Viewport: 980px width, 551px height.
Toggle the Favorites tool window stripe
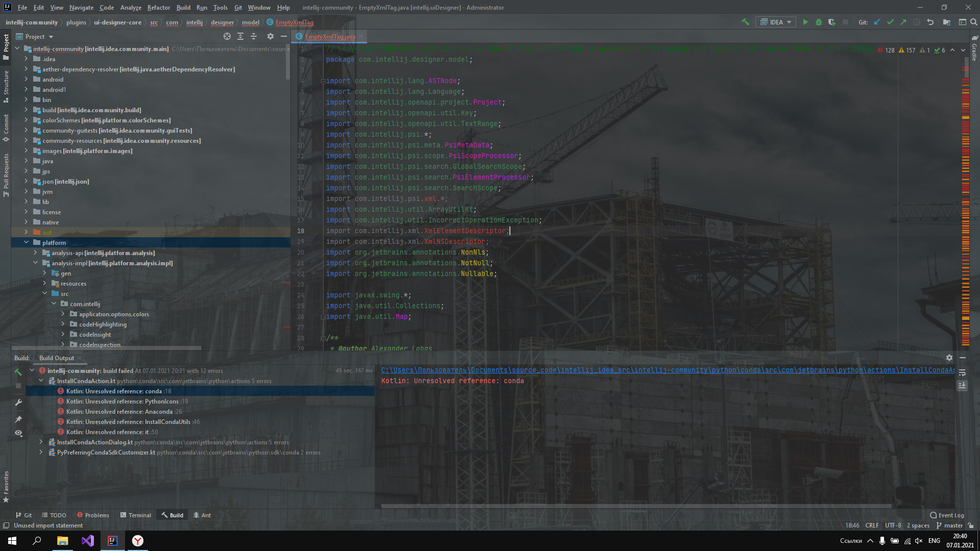(6, 487)
